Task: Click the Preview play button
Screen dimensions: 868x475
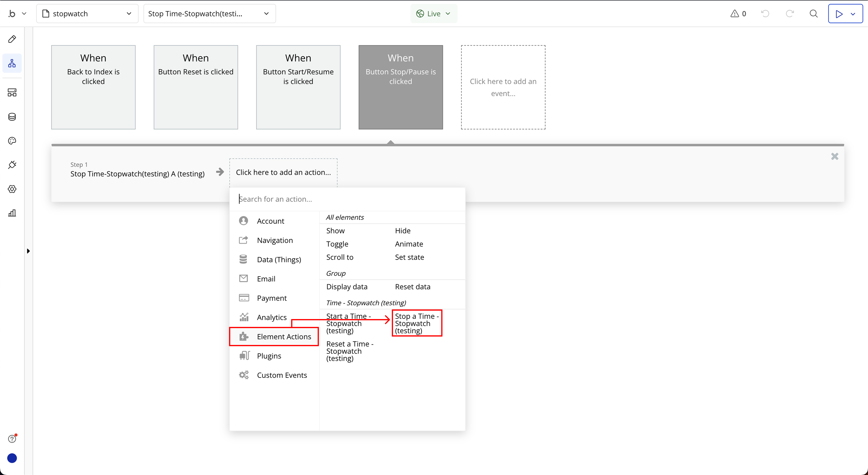Action: [x=839, y=13]
